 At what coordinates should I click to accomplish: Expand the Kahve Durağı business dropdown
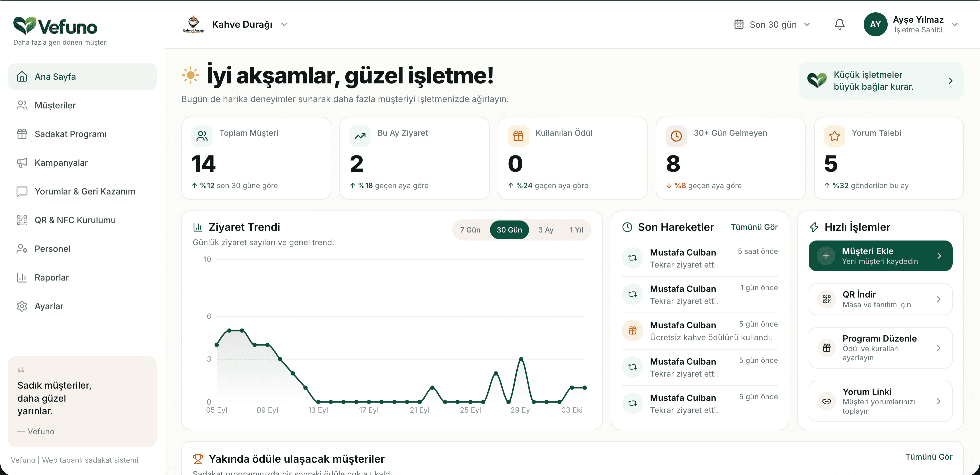tap(284, 24)
